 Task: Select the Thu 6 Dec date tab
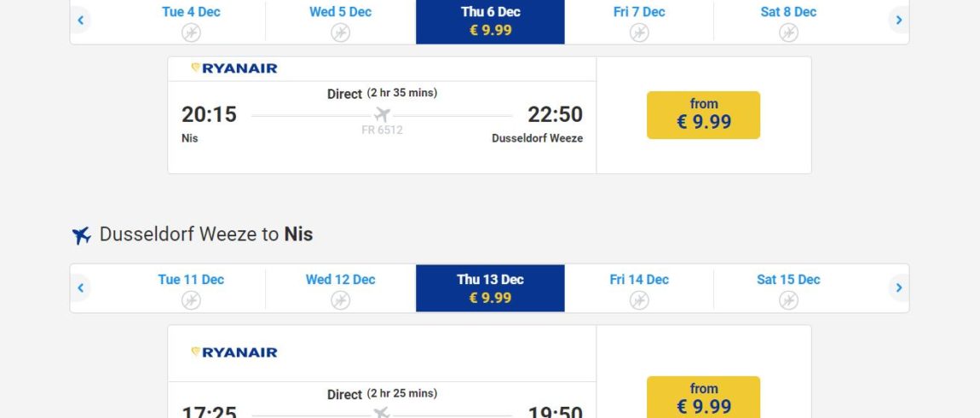tap(491, 21)
